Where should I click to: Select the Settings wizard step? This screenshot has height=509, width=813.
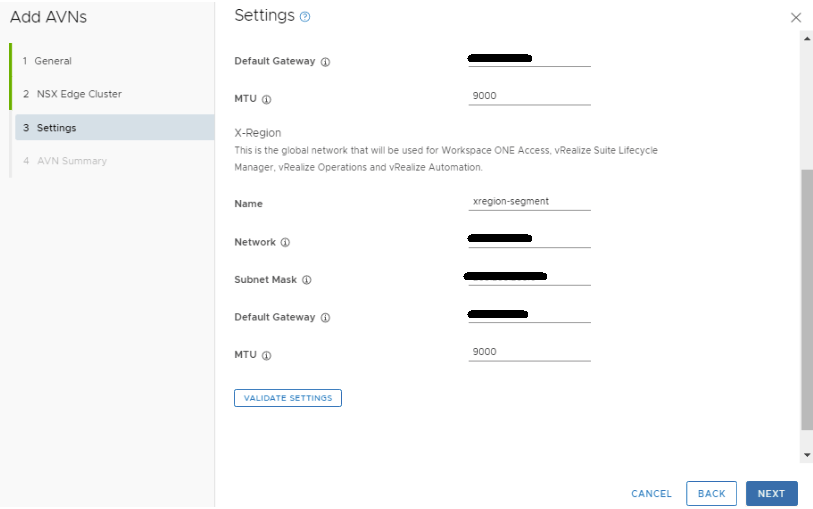pyautogui.click(x=56, y=128)
